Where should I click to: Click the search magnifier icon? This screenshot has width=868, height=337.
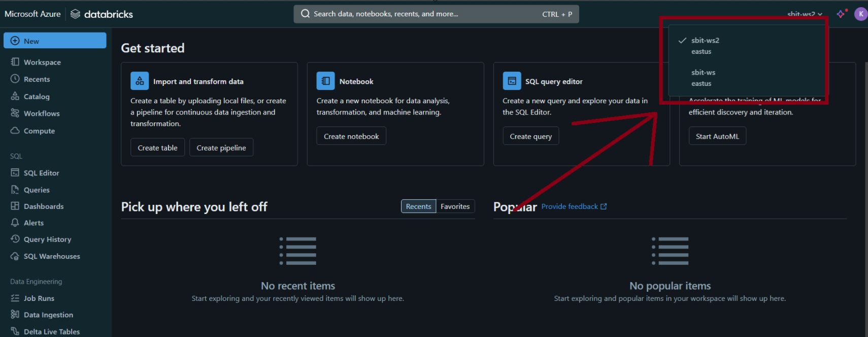(305, 14)
